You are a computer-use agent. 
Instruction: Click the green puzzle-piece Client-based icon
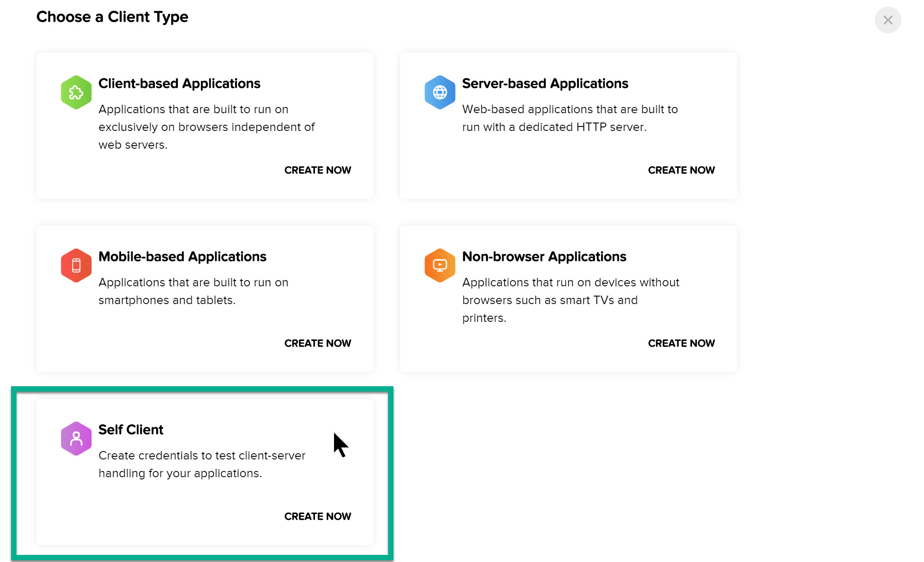point(76,92)
